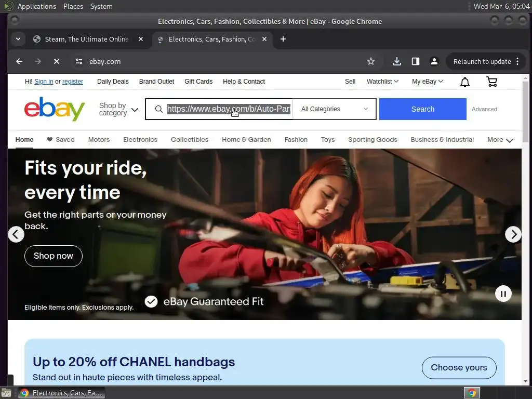Screen dimensions: 532x399
Task: Click the eBay Guaranteed Fit checkmark icon
Action: click(x=151, y=301)
